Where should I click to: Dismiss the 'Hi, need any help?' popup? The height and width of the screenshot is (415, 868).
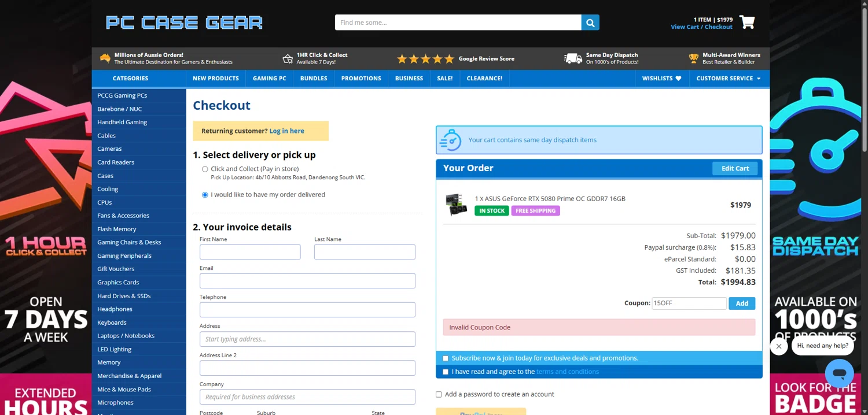[779, 346]
